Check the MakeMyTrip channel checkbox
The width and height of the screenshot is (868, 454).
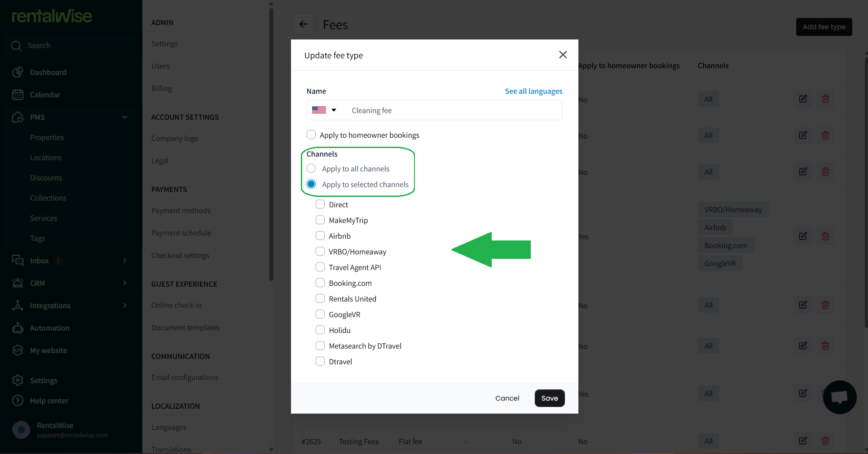click(320, 220)
